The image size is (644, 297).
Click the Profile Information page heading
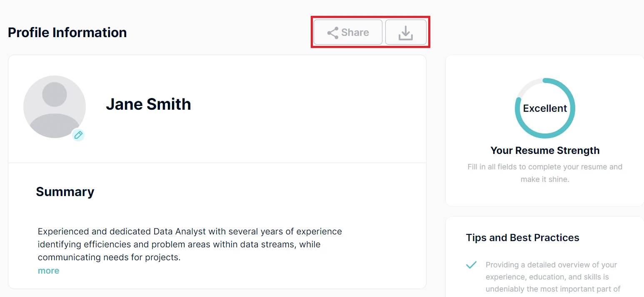coord(67,33)
